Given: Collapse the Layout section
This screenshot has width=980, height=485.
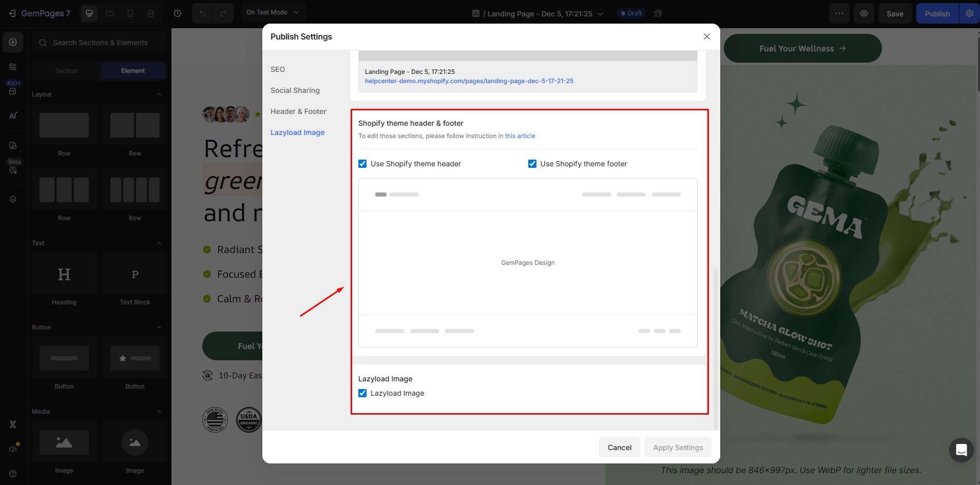Looking at the screenshot, I should point(159,94).
